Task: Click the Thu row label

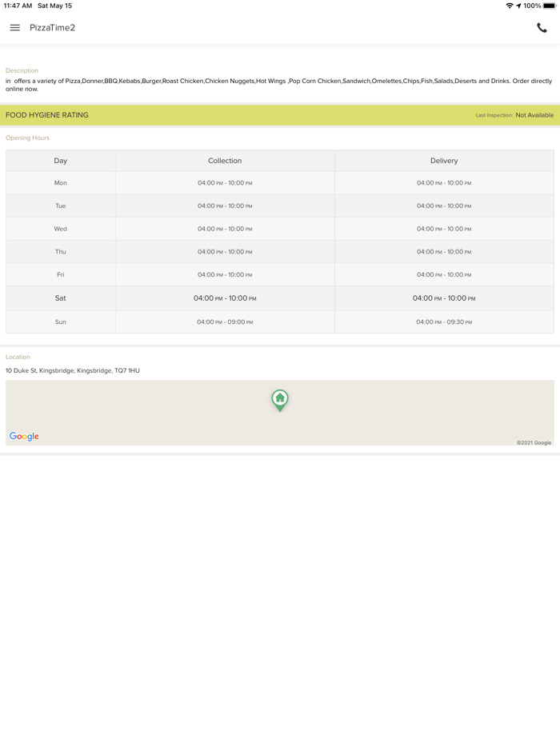Action: coord(61,252)
